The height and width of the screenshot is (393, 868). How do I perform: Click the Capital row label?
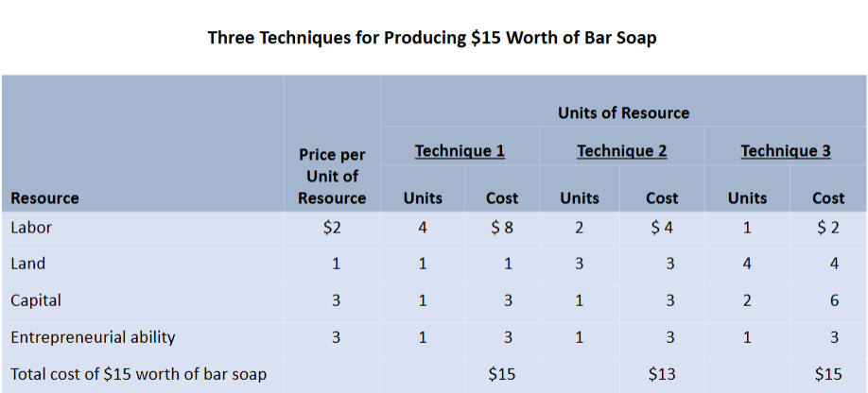click(36, 300)
